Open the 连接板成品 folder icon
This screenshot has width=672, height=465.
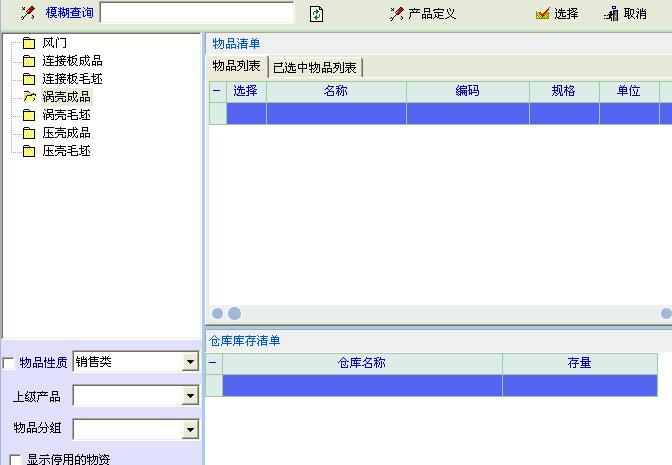(29, 61)
